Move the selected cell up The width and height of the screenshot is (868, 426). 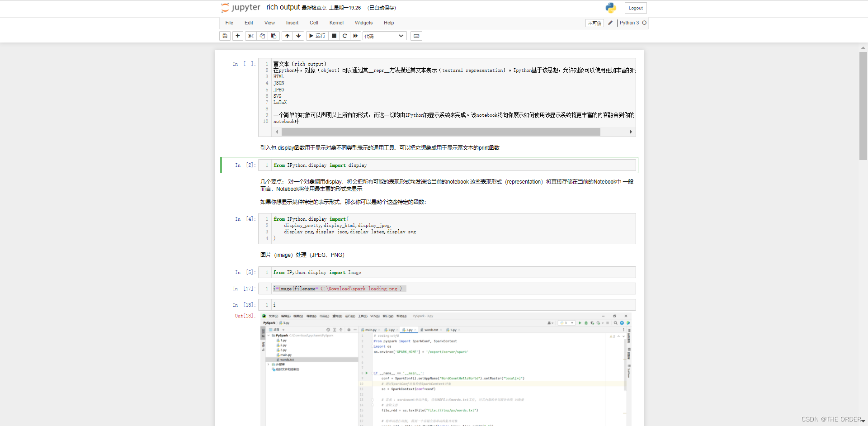[x=287, y=36]
